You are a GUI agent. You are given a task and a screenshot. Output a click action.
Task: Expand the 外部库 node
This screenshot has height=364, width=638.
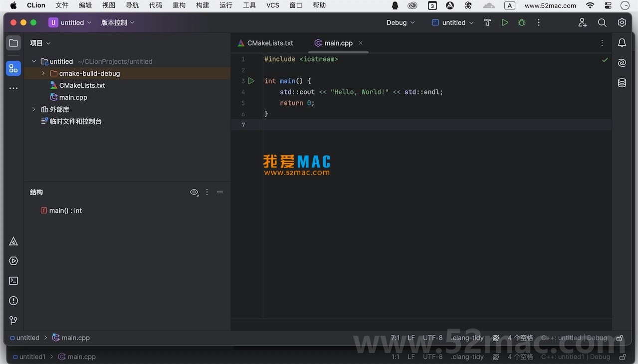tap(34, 109)
